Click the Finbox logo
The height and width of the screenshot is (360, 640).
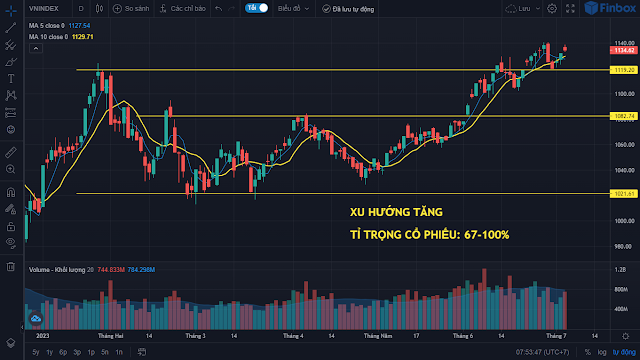610,8
